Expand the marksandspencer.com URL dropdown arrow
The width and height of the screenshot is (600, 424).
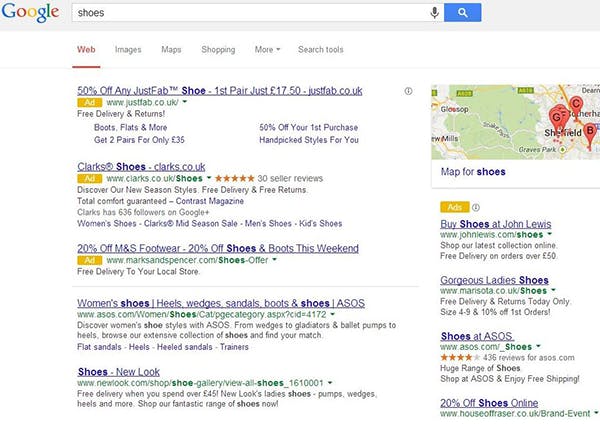[x=274, y=259]
